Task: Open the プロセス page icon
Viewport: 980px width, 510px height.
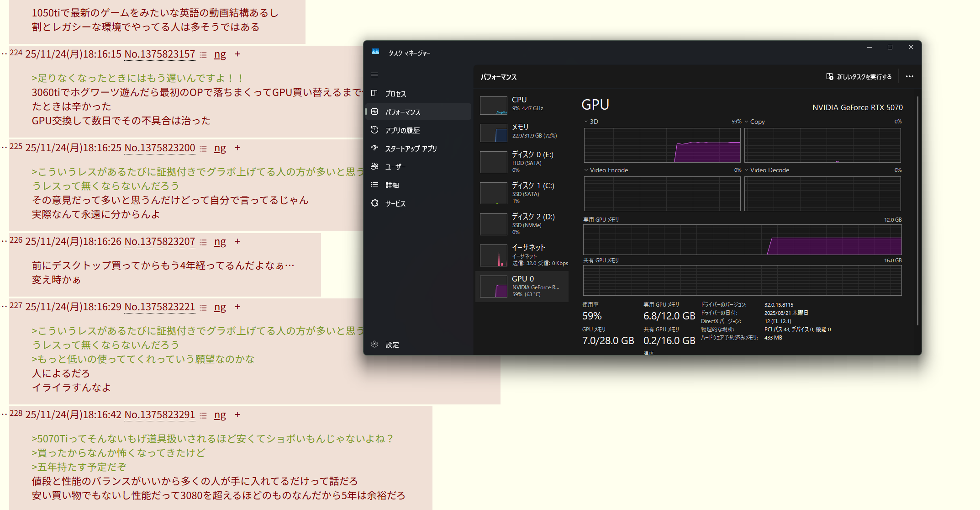Action: [374, 93]
